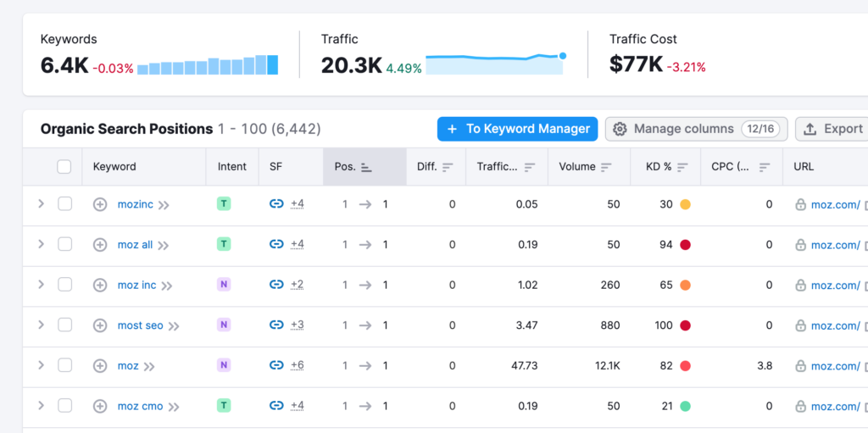Viewport: 868px width, 433px height.
Task: Click the plus icon beside most seo keyword
Action: 100,325
